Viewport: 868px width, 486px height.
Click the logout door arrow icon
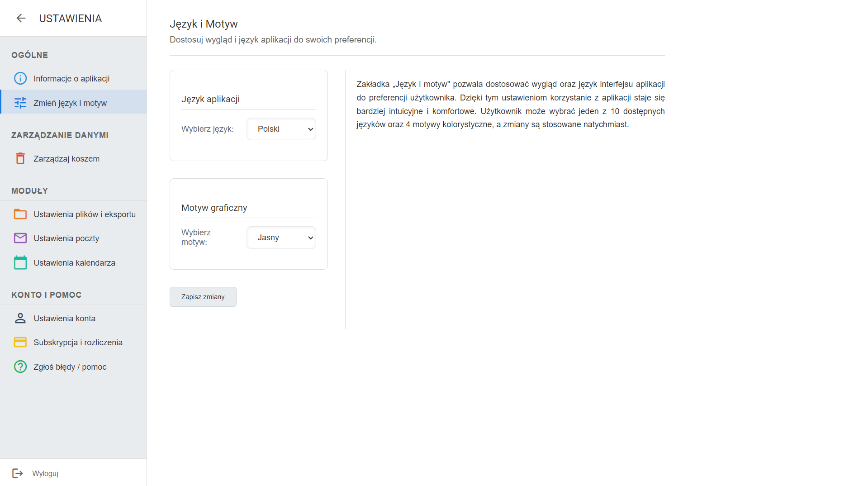(18, 473)
